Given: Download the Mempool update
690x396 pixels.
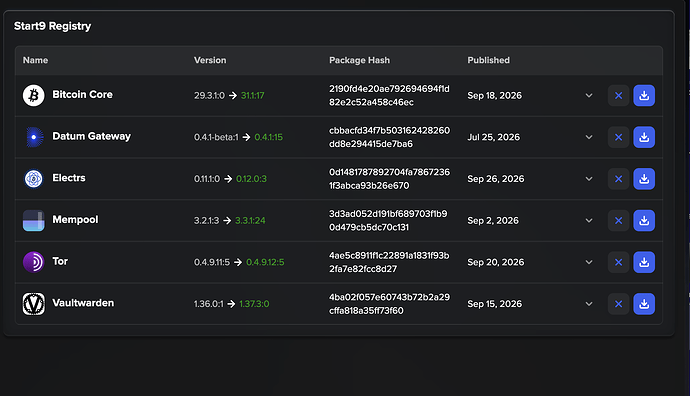Looking at the screenshot, I should tap(644, 220).
